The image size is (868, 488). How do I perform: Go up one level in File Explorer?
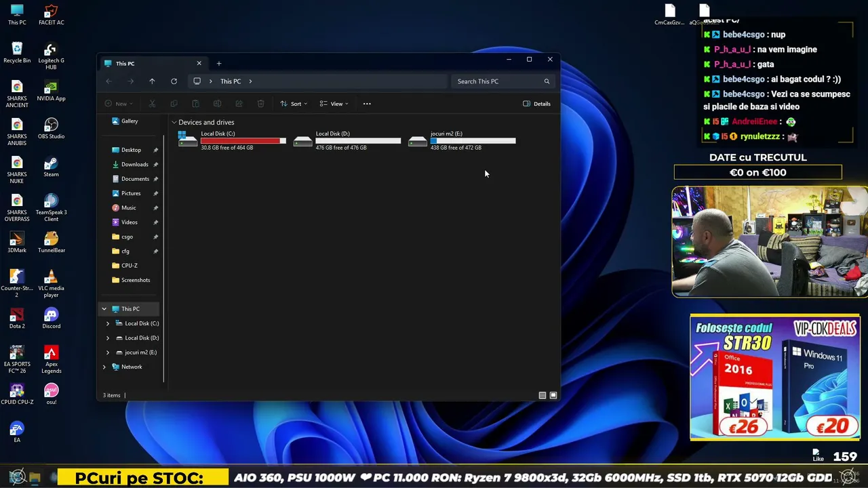click(x=152, y=81)
